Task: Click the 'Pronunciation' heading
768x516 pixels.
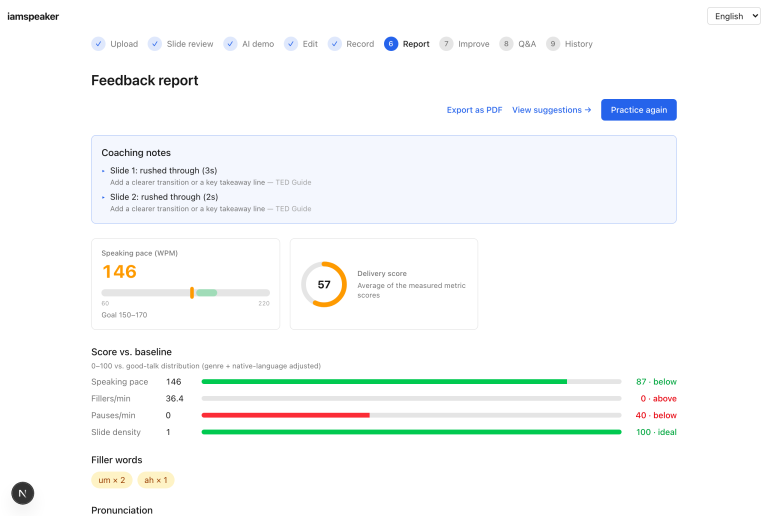Action: (x=122, y=510)
